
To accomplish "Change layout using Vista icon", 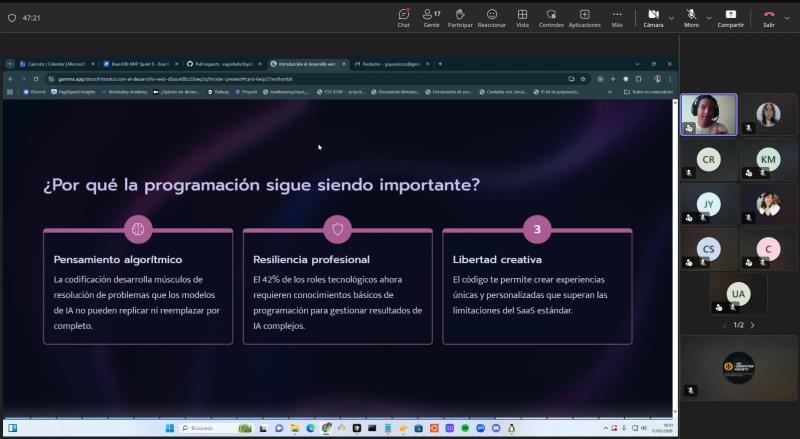I will click(x=522, y=15).
